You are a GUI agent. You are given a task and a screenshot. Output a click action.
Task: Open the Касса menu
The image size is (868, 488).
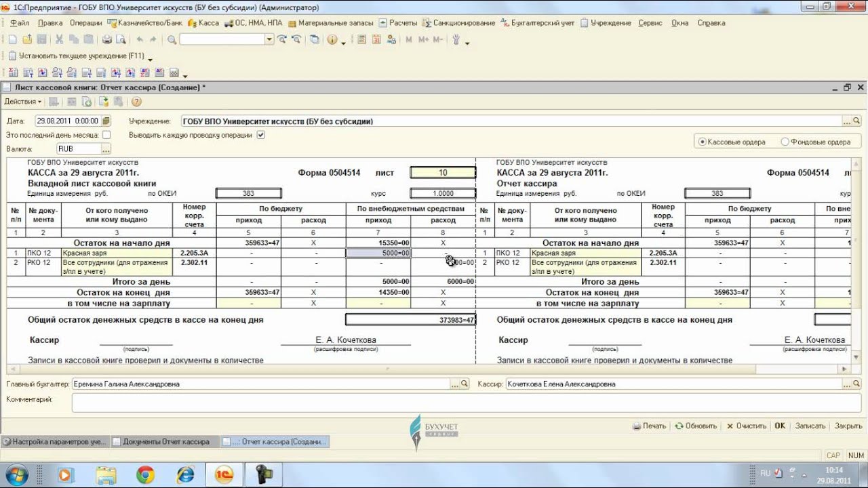(203, 22)
